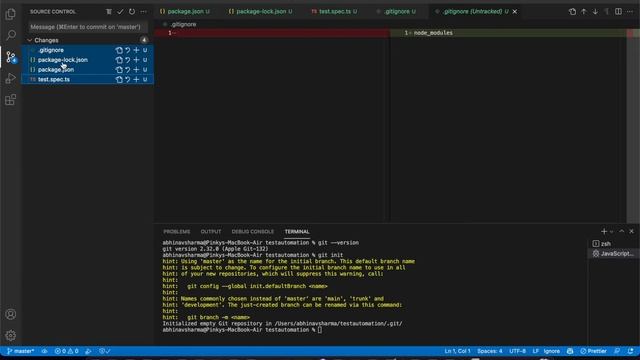The height and width of the screenshot is (360, 640).
Task: Open the Extensions view
Action: (11, 100)
